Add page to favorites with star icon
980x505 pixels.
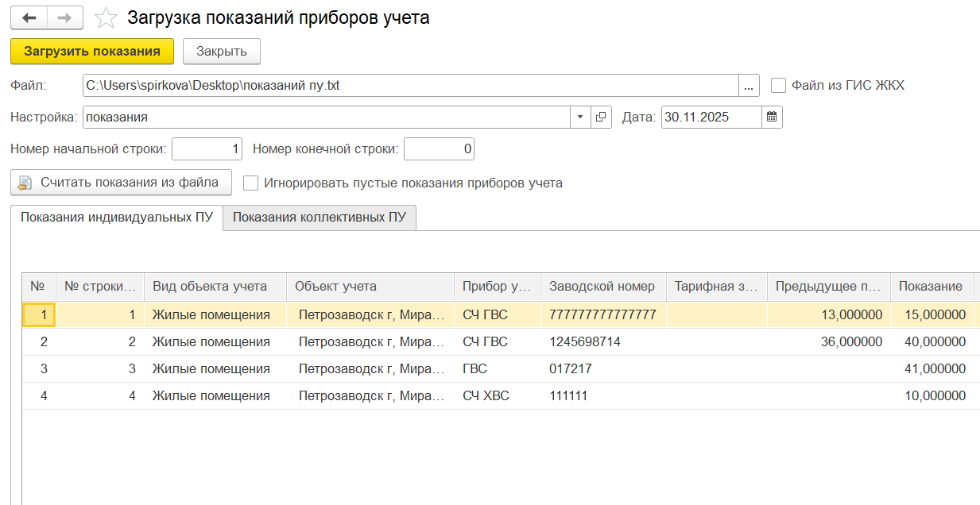(106, 17)
